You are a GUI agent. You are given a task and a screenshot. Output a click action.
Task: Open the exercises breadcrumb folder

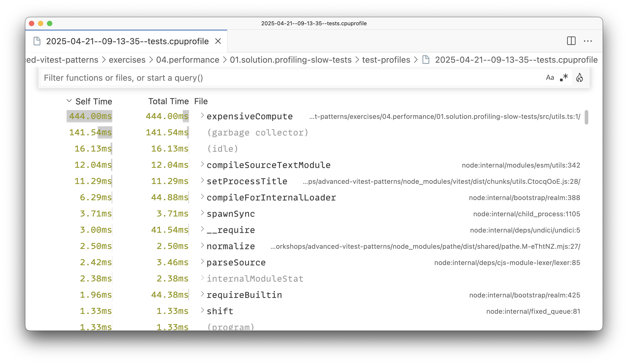click(x=127, y=60)
